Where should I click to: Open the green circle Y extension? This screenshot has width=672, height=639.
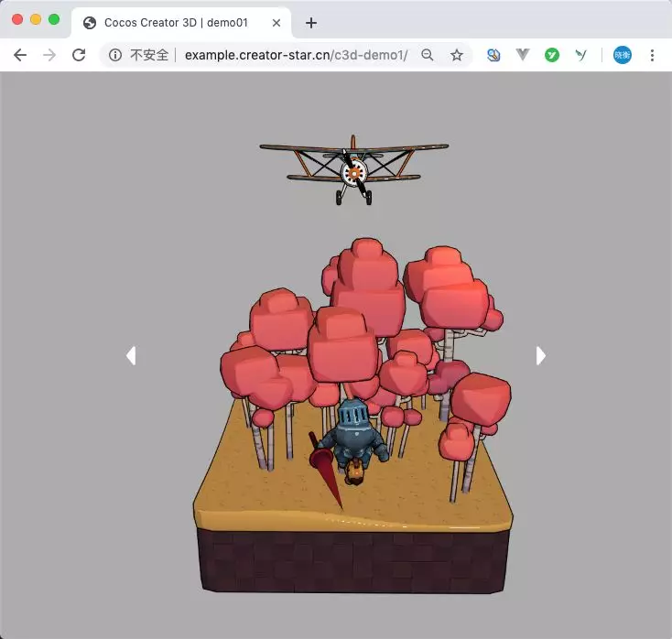(x=552, y=55)
